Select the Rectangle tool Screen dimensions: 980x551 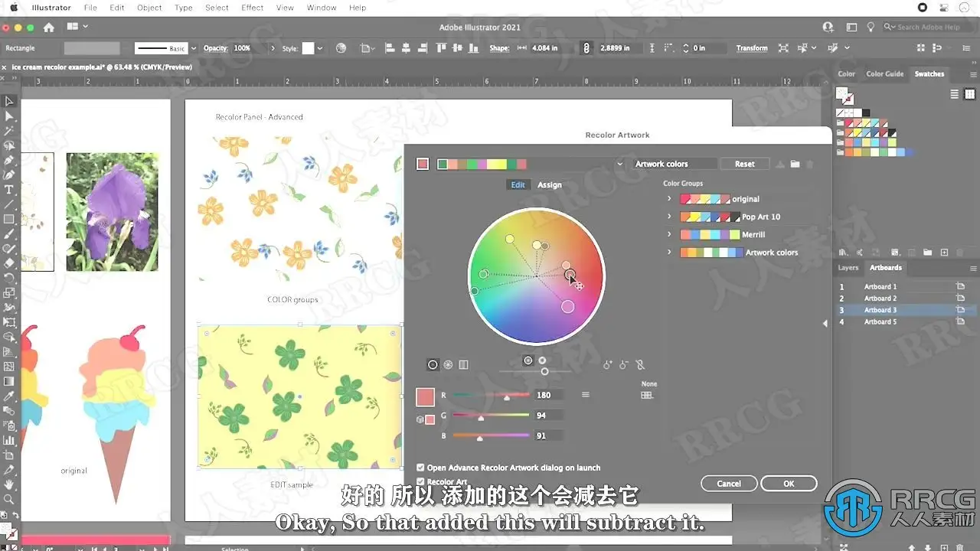coord(9,219)
